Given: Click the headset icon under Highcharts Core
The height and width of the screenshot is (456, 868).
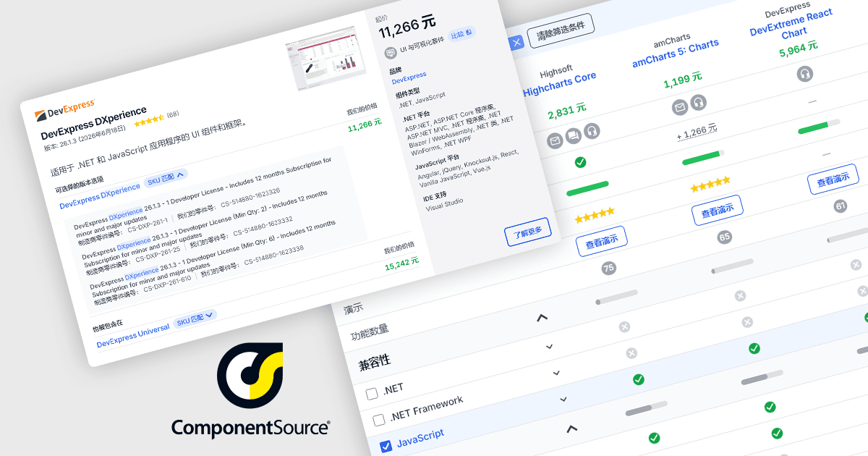Looking at the screenshot, I should click(592, 131).
